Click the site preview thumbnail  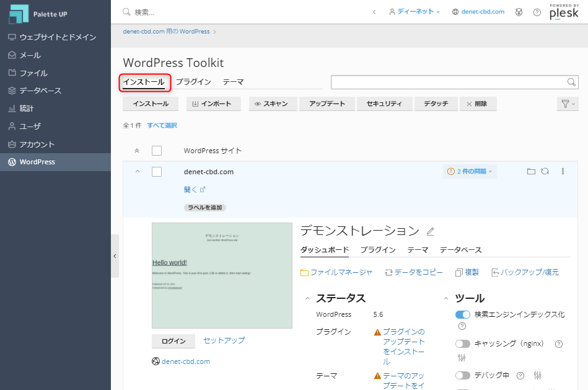(x=222, y=275)
